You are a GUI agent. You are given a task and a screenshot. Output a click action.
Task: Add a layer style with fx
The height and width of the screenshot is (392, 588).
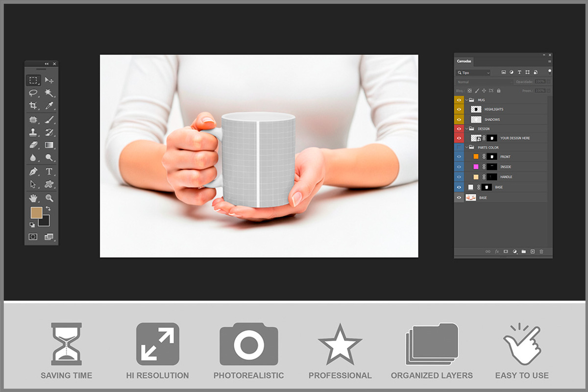(x=497, y=251)
